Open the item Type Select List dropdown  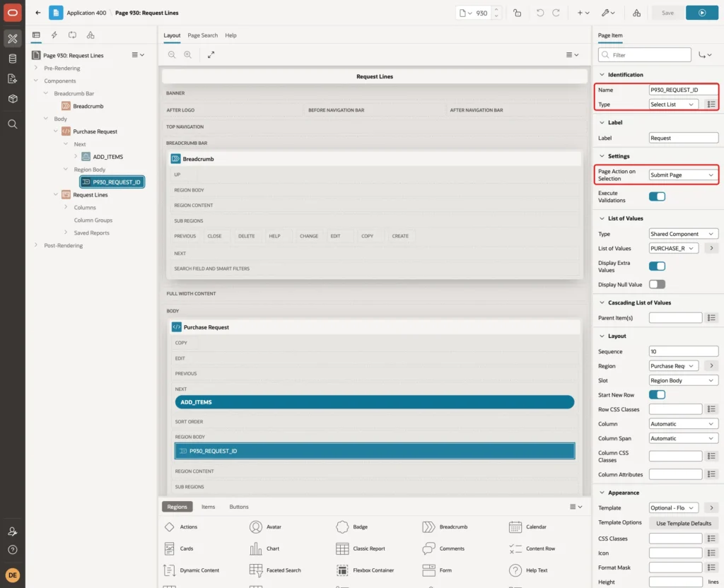click(673, 105)
